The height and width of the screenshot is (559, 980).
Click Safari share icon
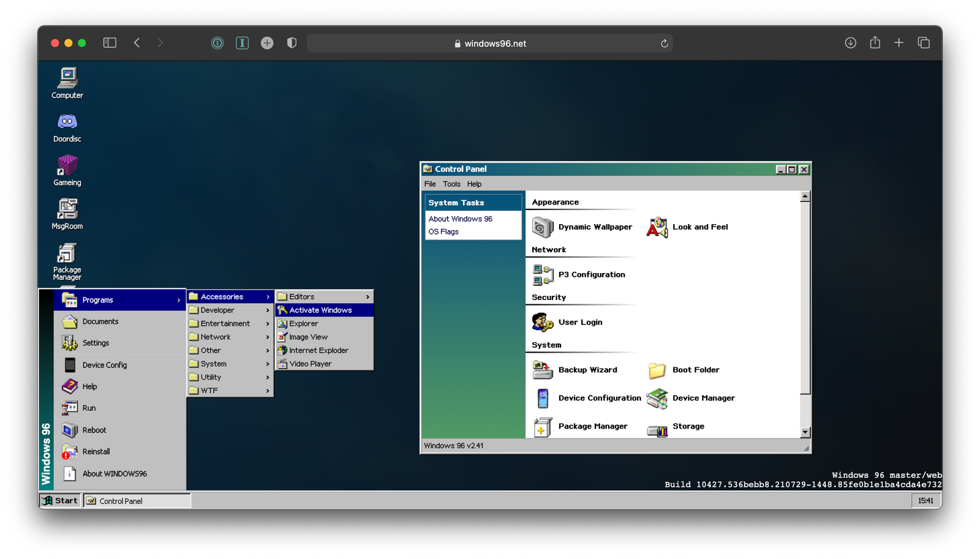click(875, 43)
